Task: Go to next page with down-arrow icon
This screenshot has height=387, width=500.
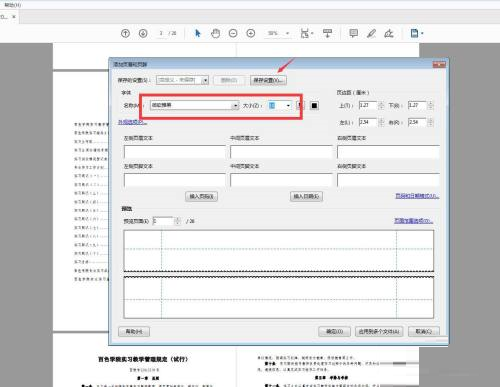Action: click(x=143, y=33)
